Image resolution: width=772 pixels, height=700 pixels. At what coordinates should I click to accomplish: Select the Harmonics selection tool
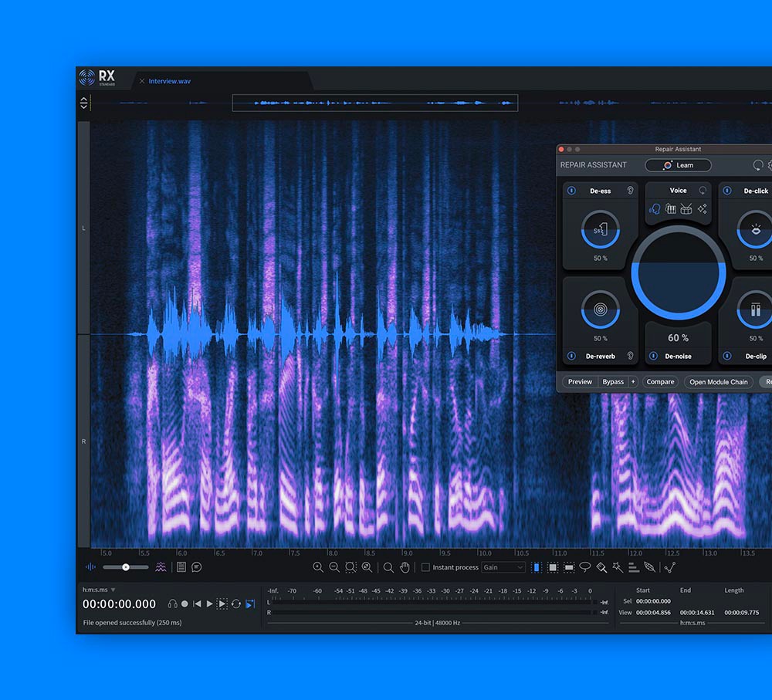tap(634, 567)
